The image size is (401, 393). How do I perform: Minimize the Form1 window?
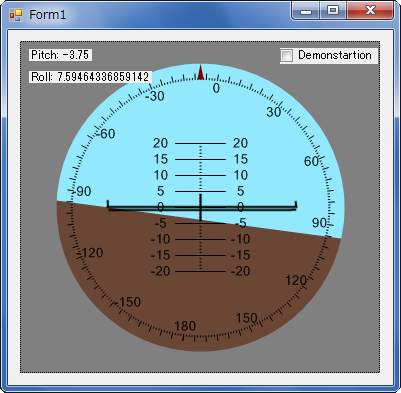pos(306,11)
